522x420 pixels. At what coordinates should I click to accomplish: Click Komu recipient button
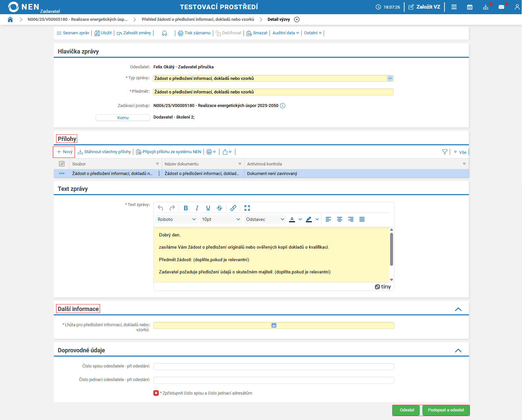123,118
